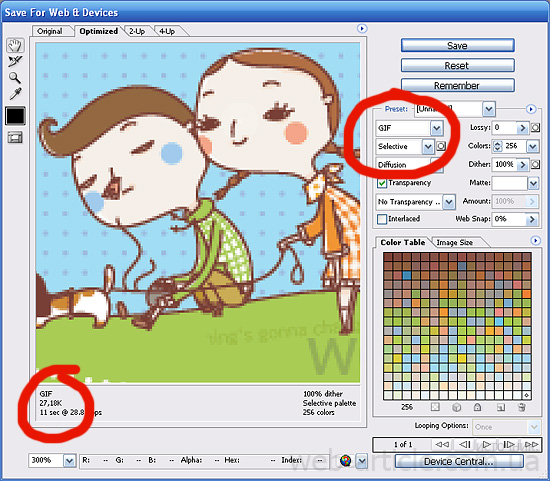Open the Diffusion dither algorithm dropdown
The width and height of the screenshot is (550, 481).
click(x=437, y=165)
